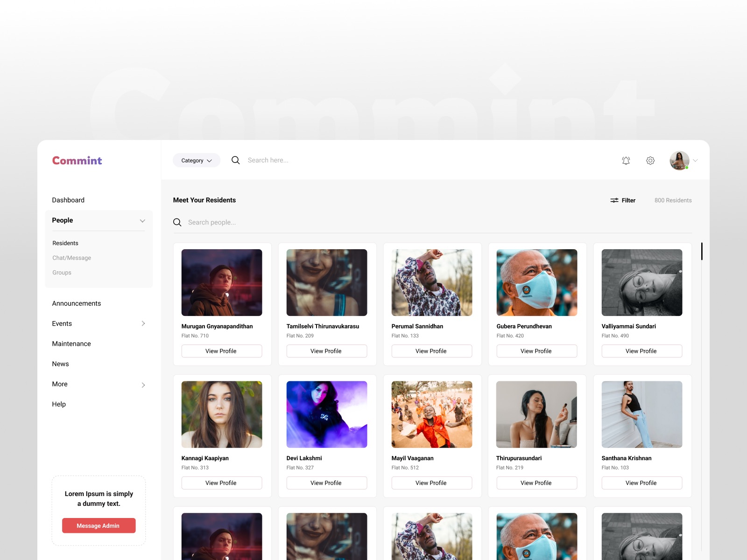Click Devi Lakshmi's photo thumbnail
747x560 pixels.
pyautogui.click(x=326, y=414)
